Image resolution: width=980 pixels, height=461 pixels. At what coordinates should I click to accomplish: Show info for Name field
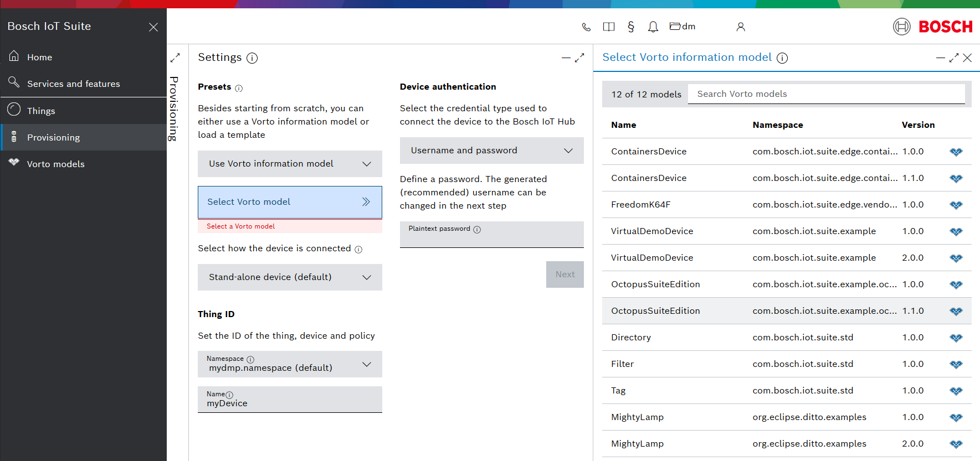click(229, 395)
